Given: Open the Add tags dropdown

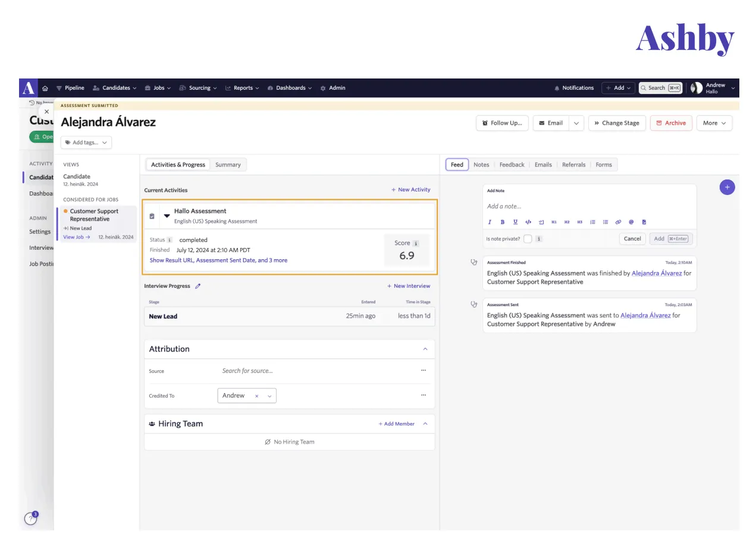Looking at the screenshot, I should point(86,143).
